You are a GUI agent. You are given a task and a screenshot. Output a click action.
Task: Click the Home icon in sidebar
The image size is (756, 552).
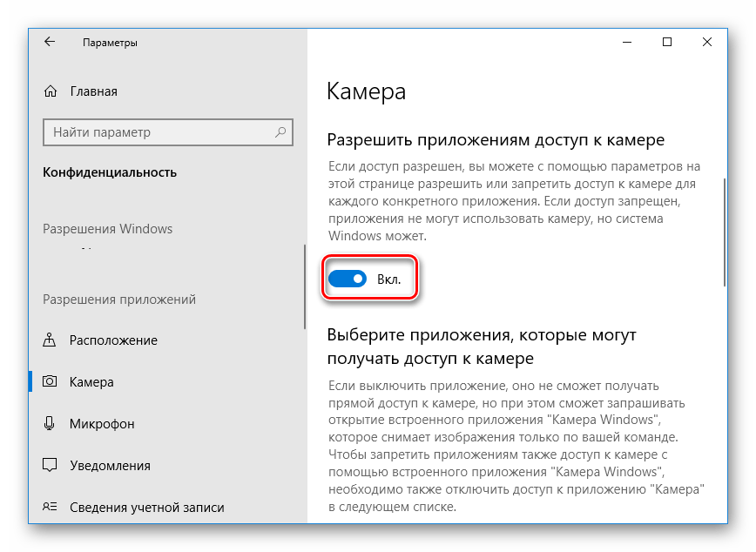(x=51, y=91)
